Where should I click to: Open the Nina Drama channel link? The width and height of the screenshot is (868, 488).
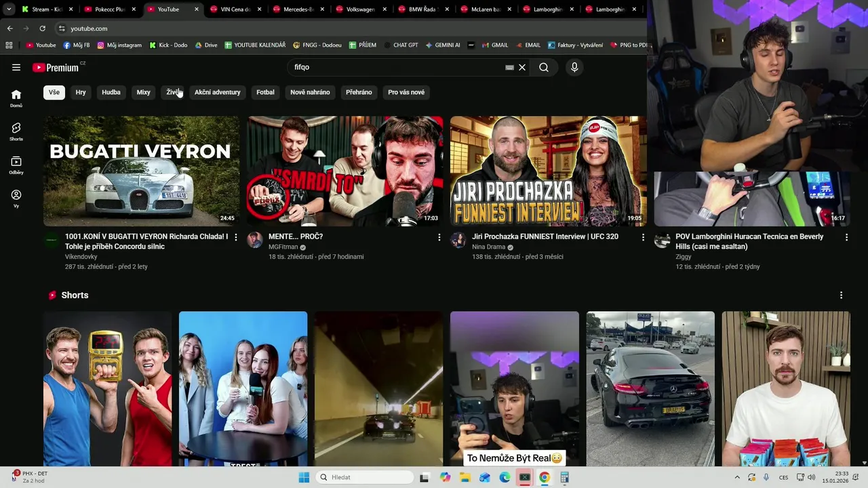pos(489,247)
